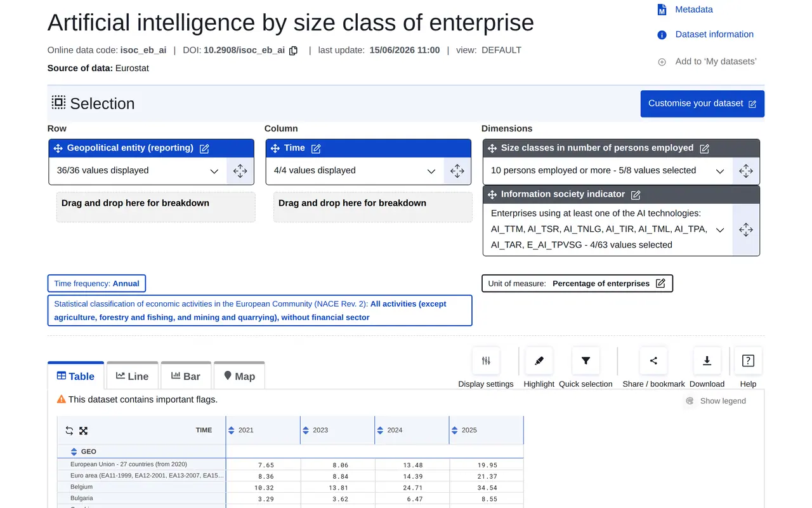
Task: Open Quick selection filter
Action: [x=586, y=361]
